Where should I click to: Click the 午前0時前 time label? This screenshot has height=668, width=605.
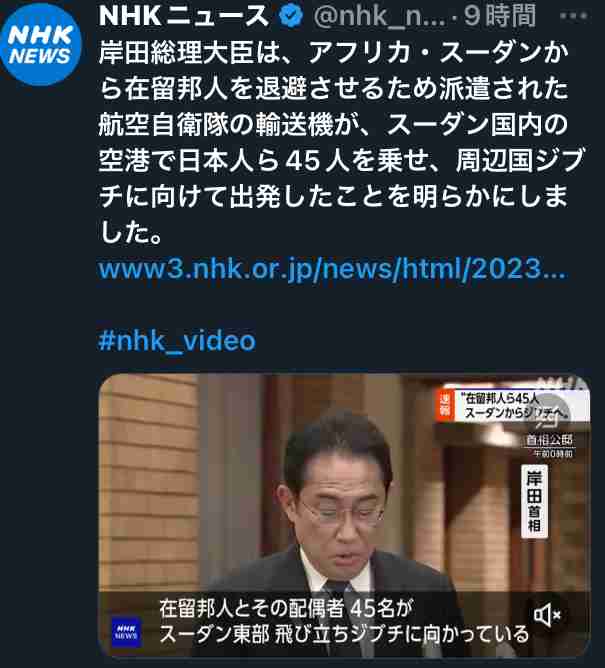coord(553,454)
